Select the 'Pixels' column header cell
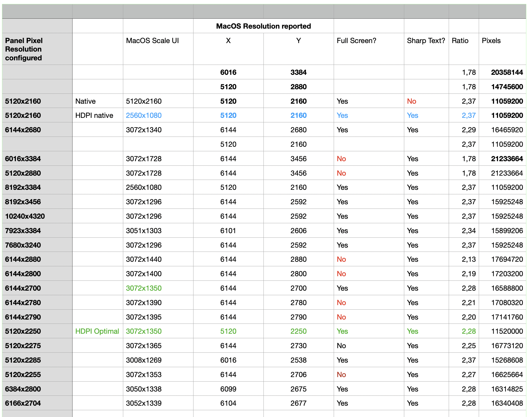Screen dimensions: 532x417 pyautogui.click(x=491, y=41)
